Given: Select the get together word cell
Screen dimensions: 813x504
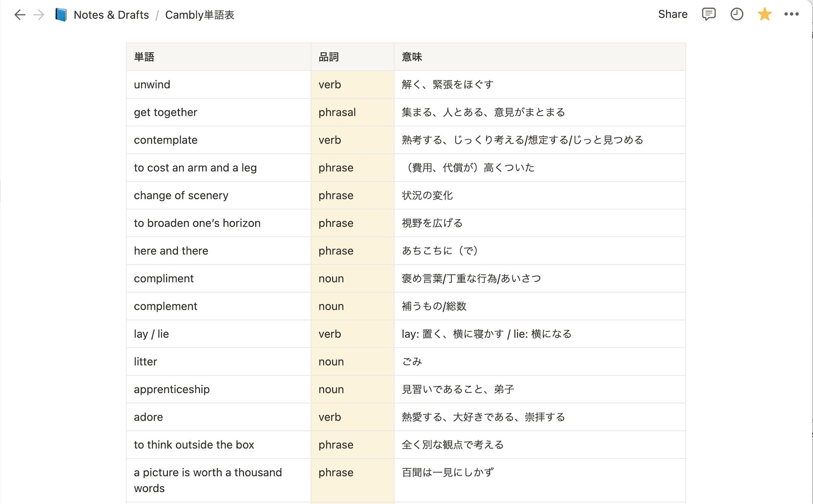Looking at the screenshot, I should [x=165, y=112].
